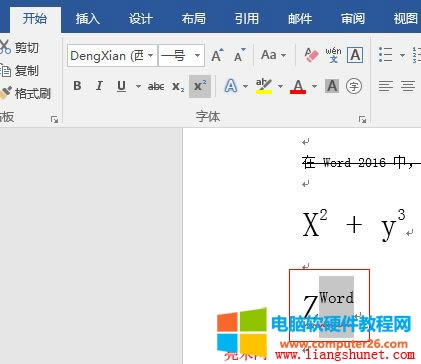Viewport: 421px width, 364px height.
Task: Increase font size with the grow-font A icon
Action: click(x=218, y=55)
